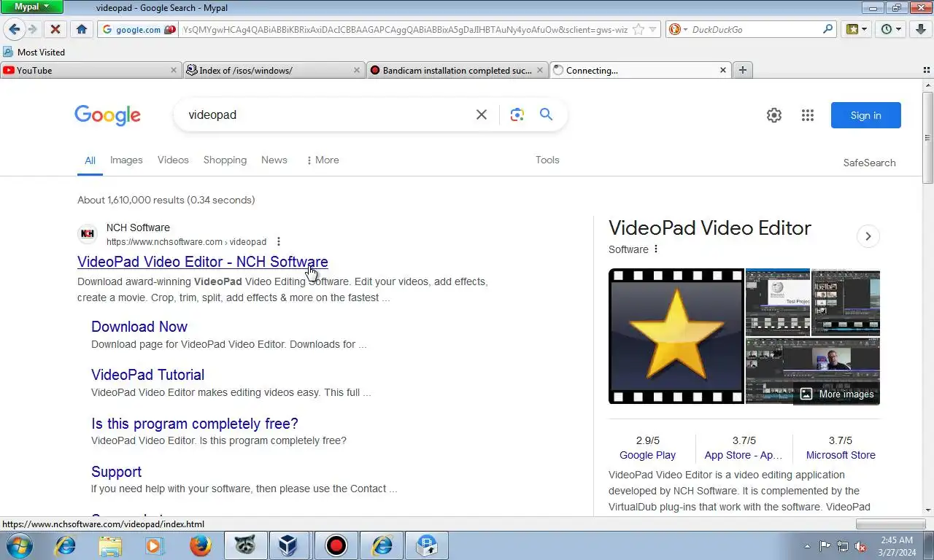
Task: Open Windows Explorer from the taskbar
Action: [110, 545]
